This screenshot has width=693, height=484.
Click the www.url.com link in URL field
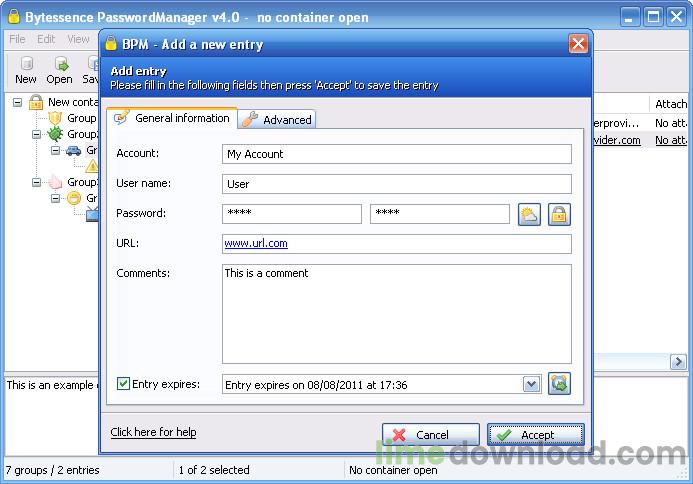(x=256, y=243)
